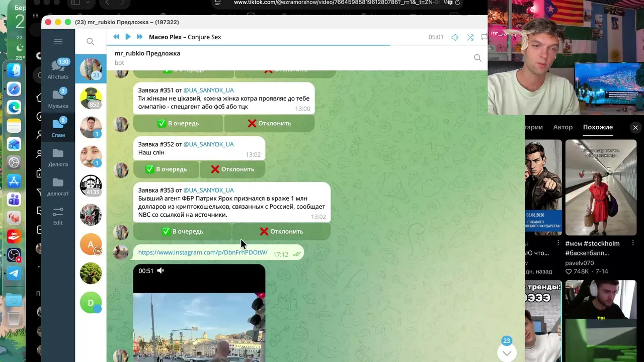Open the Finder icon in the Dock
The width and height of the screenshot is (644, 362).
[x=14, y=70]
